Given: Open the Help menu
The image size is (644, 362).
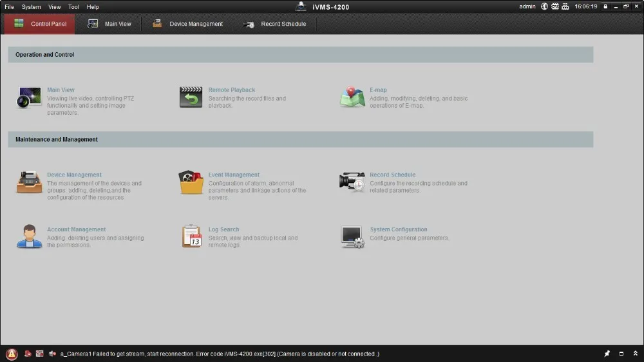Looking at the screenshot, I should click(x=92, y=7).
